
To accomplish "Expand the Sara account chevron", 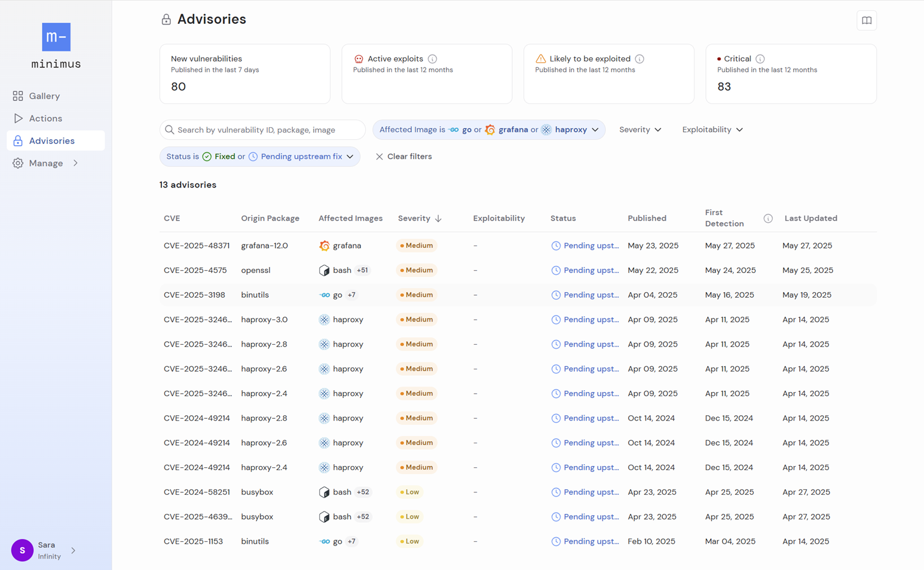I will coord(73,550).
